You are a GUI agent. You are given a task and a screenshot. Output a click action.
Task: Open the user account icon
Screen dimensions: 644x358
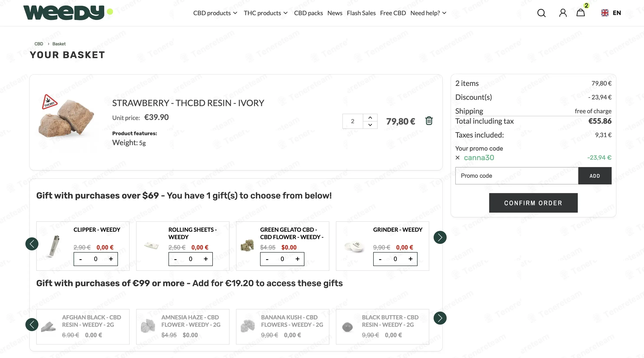(x=563, y=13)
